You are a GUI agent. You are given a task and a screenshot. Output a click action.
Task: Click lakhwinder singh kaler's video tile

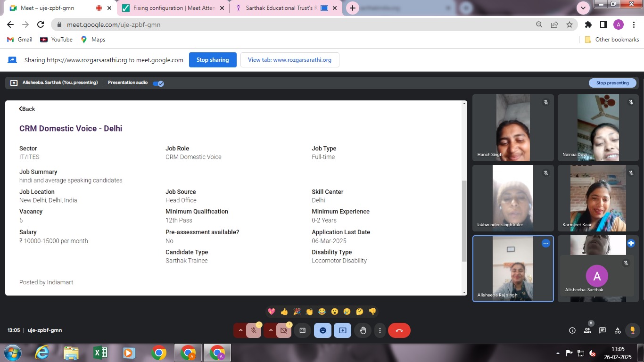coord(513,198)
